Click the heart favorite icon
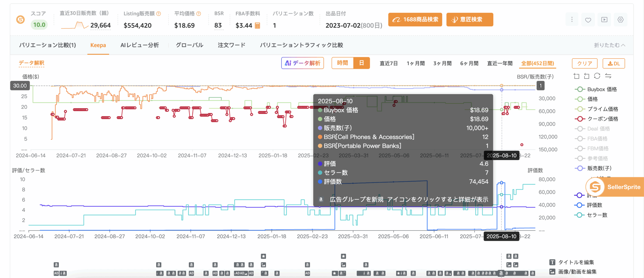644x278 pixels. (588, 20)
